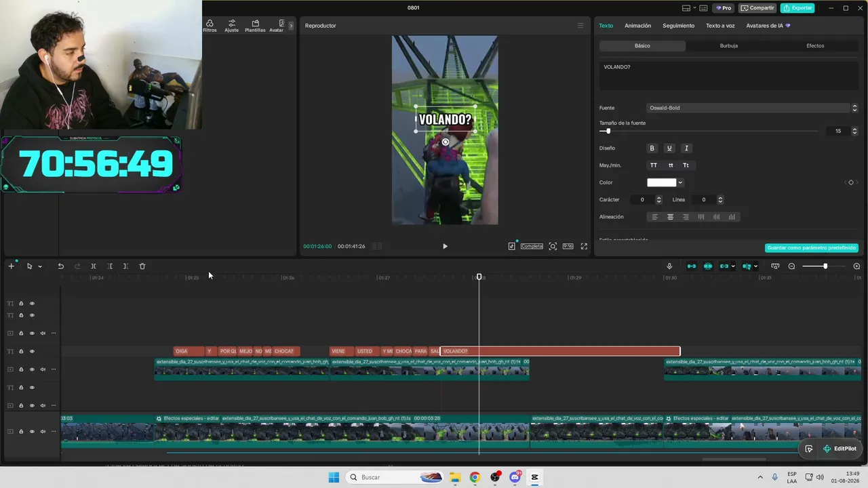This screenshot has height=488, width=868.
Task: Open the Plantillas panel
Action: [x=255, y=26]
